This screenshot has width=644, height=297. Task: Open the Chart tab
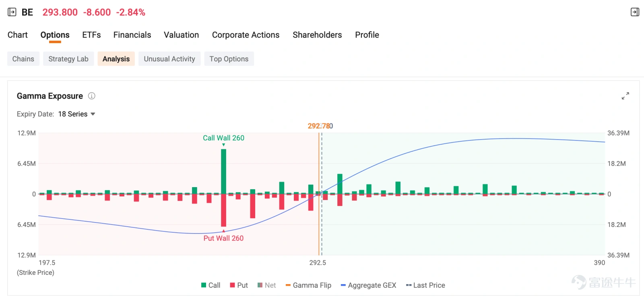point(18,35)
